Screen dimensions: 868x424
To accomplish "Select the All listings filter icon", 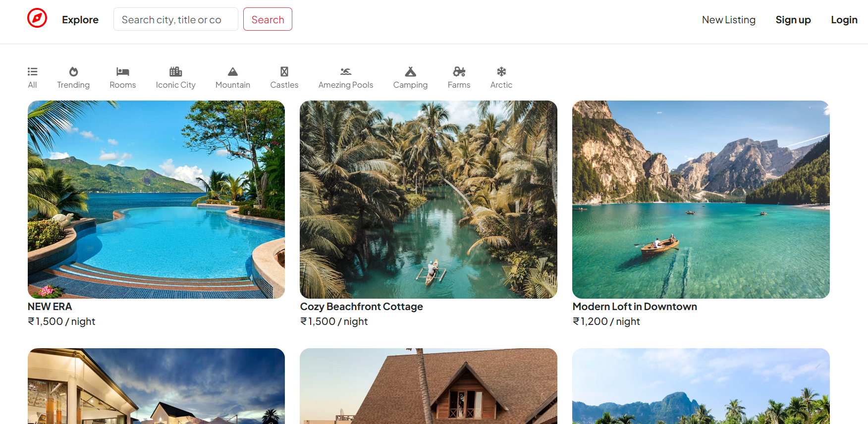I will 33,71.
